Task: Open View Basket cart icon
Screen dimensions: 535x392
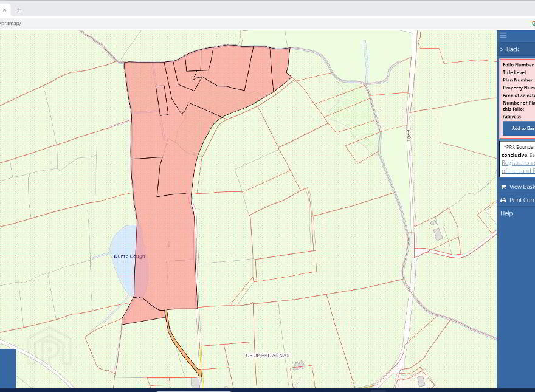Action: (x=503, y=187)
